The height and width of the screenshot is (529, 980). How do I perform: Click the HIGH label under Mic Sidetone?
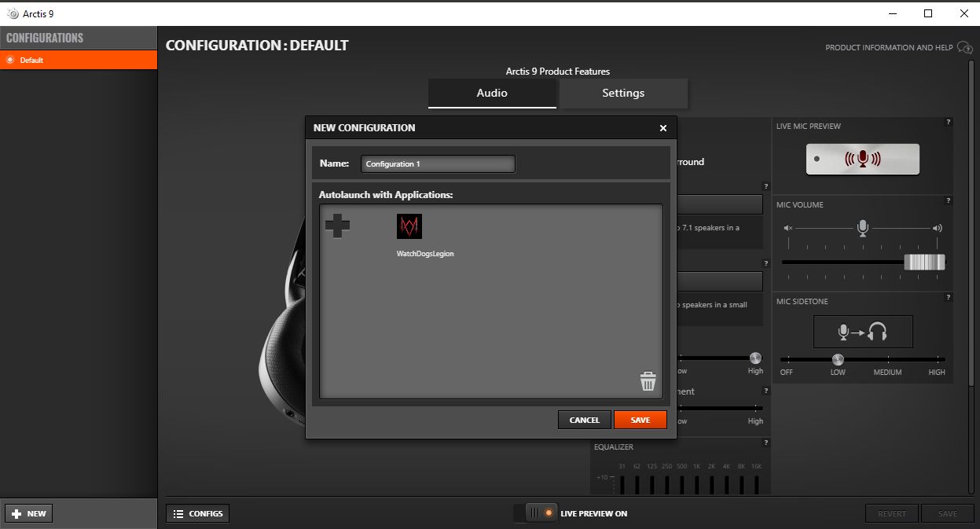[937, 373]
